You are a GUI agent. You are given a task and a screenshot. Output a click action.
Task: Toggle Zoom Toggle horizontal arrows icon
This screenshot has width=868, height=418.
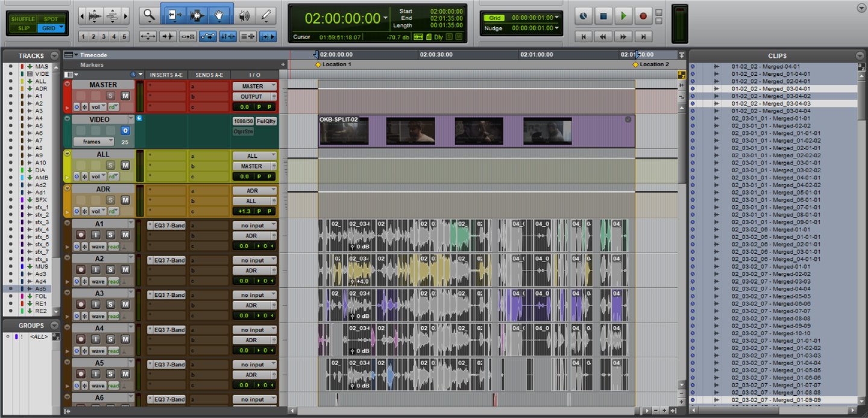click(148, 37)
